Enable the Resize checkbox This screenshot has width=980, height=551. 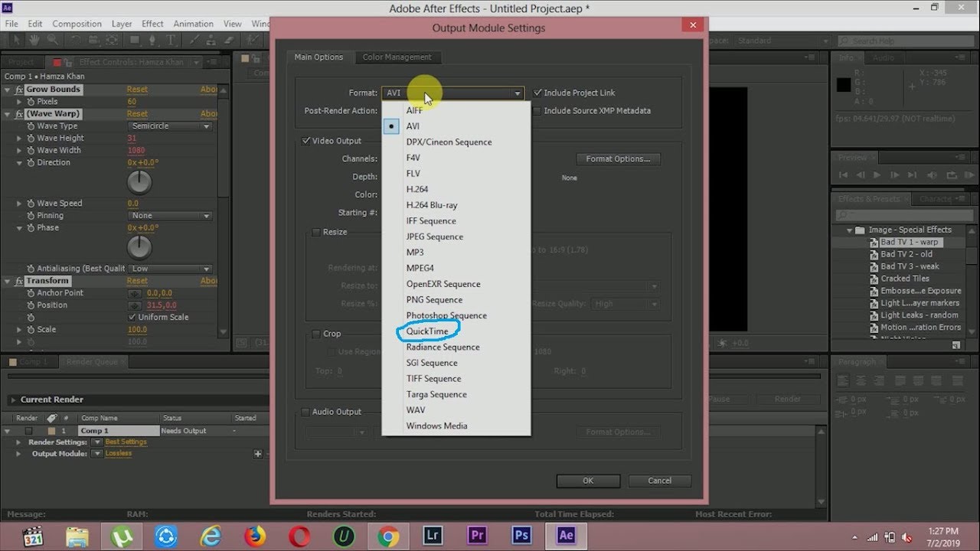point(316,232)
